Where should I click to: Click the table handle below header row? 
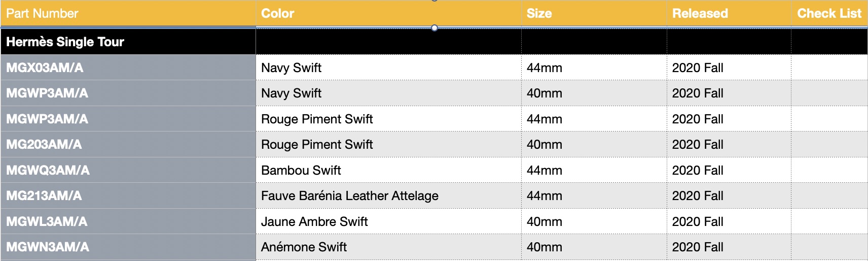[x=435, y=28]
